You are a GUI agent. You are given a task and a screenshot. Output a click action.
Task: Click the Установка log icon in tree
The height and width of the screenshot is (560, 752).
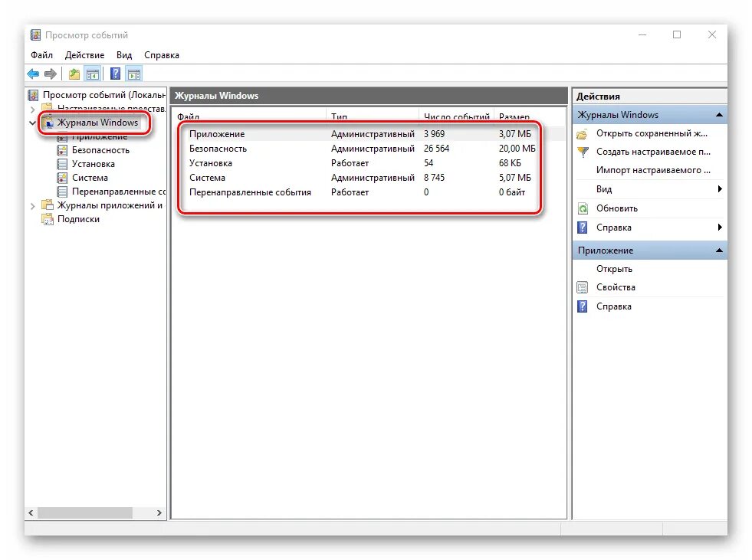[62, 164]
